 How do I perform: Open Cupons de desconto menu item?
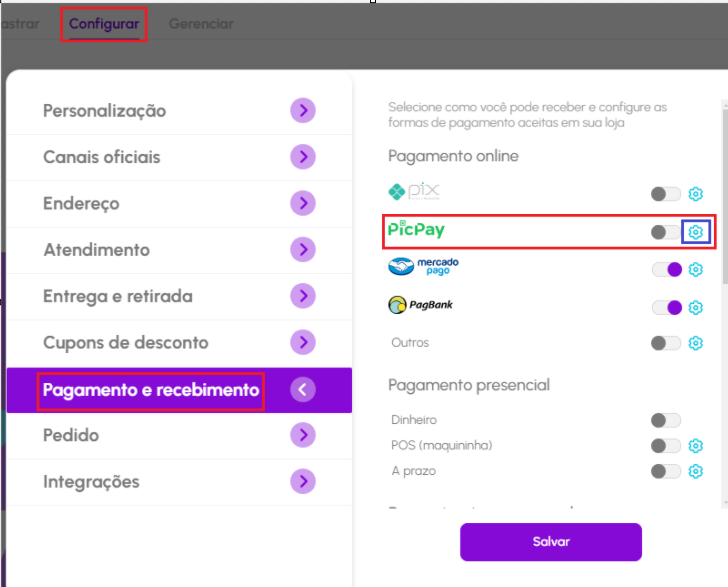(126, 343)
